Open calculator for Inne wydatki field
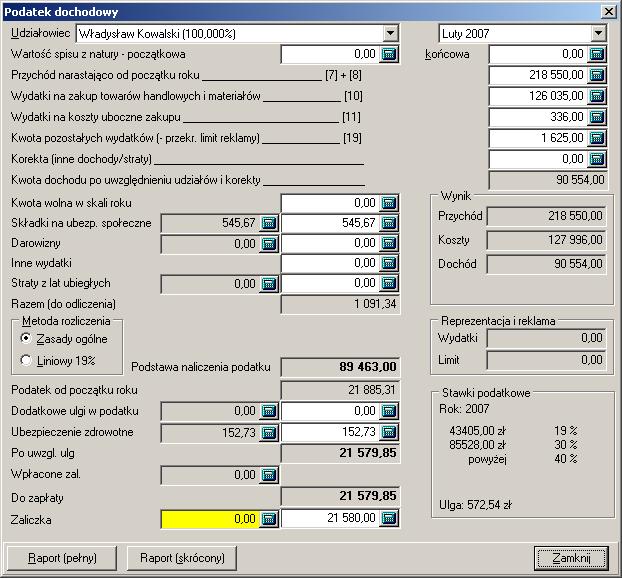The height and width of the screenshot is (578, 622). coord(389,263)
